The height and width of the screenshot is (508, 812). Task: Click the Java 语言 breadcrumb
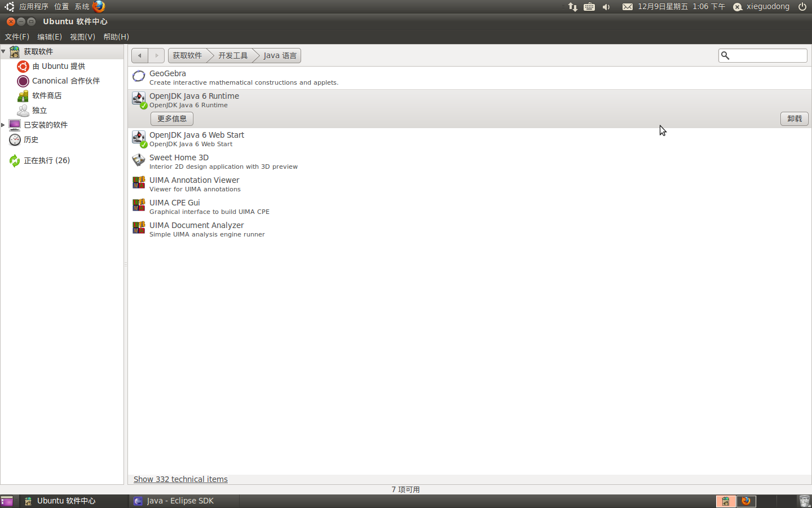click(280, 55)
